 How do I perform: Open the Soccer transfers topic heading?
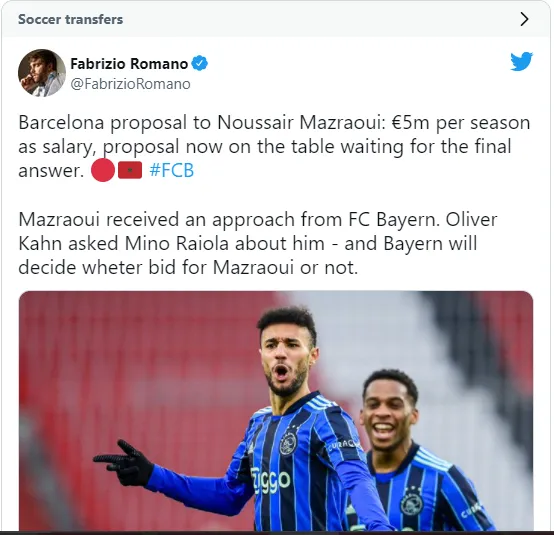(71, 19)
